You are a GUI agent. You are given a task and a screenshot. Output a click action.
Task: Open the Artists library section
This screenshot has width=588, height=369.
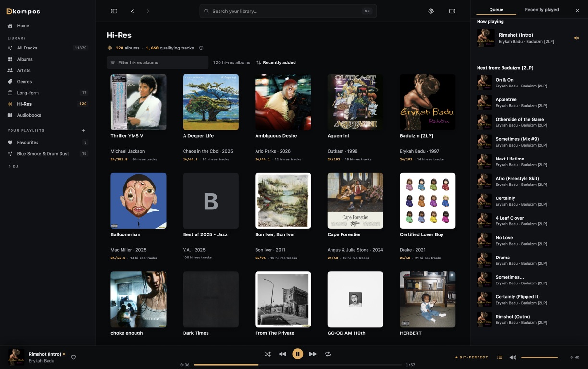[48, 70]
